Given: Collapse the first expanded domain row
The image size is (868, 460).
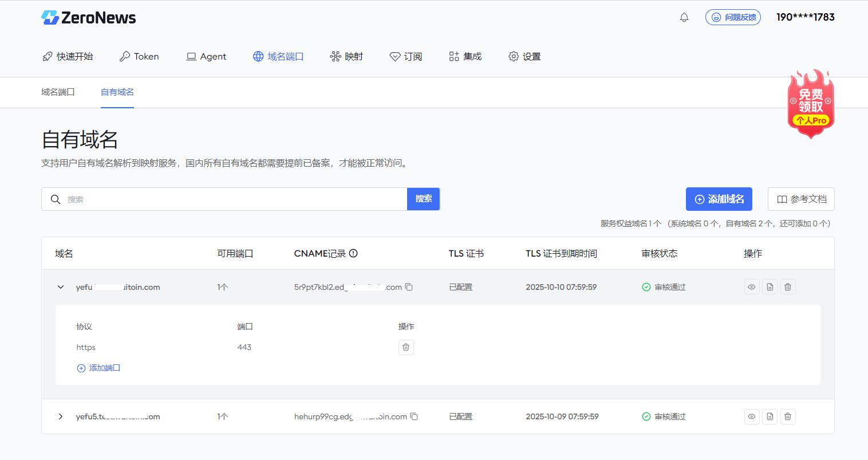Looking at the screenshot, I should (x=61, y=287).
